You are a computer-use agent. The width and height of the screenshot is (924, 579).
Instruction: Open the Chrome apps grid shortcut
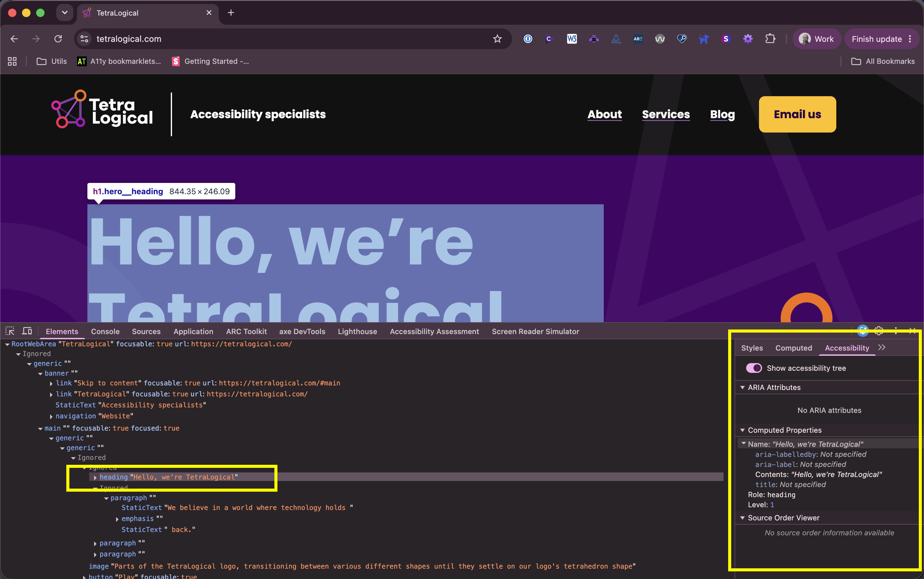[x=12, y=61]
